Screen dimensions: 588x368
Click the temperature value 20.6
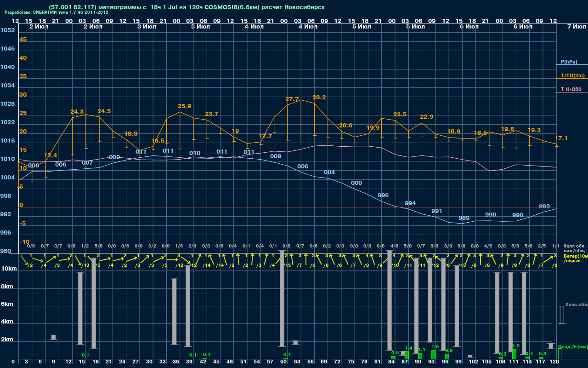(x=345, y=126)
